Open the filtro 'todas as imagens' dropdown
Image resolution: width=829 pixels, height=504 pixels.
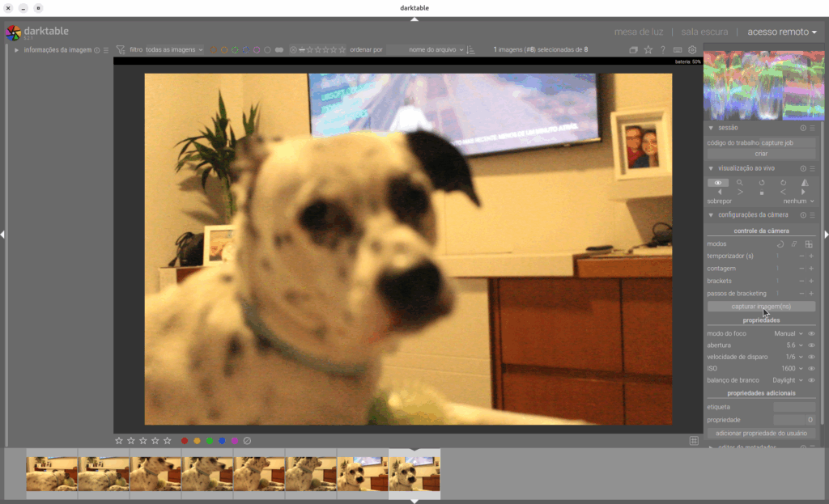(x=174, y=50)
